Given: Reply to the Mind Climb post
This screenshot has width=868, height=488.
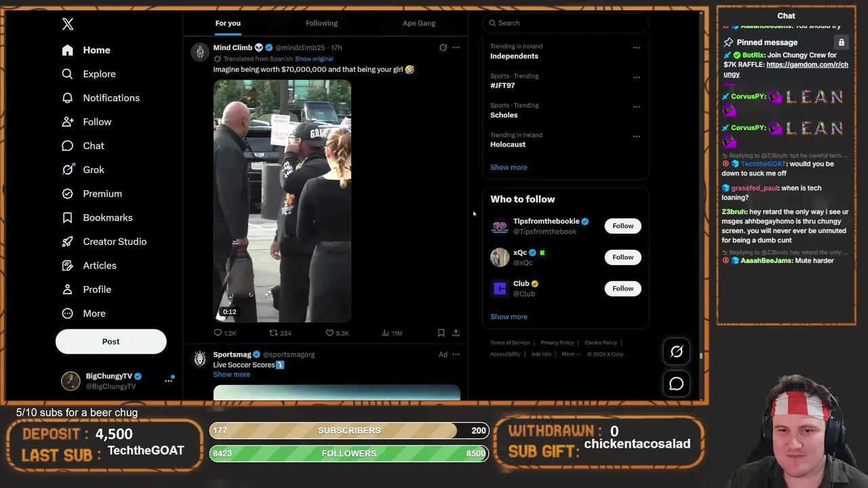Looking at the screenshot, I should pyautogui.click(x=225, y=333).
